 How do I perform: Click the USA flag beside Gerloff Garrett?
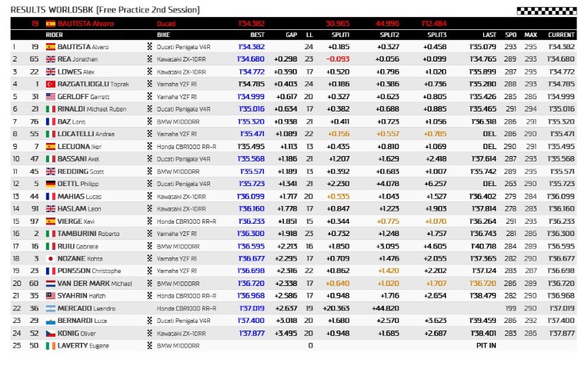pos(52,96)
